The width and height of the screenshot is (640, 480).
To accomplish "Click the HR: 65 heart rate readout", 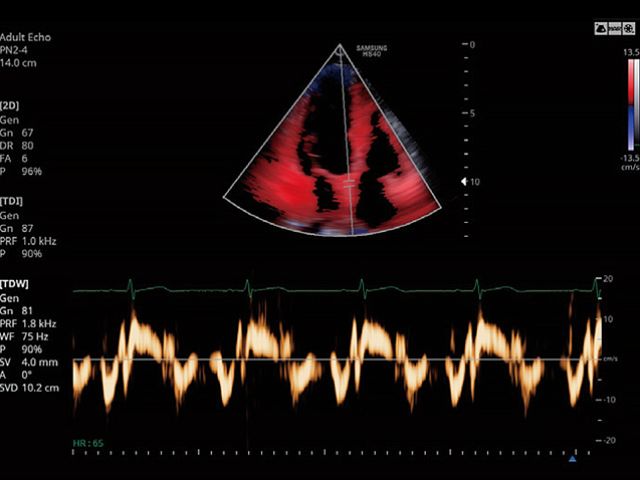I will [x=88, y=441].
